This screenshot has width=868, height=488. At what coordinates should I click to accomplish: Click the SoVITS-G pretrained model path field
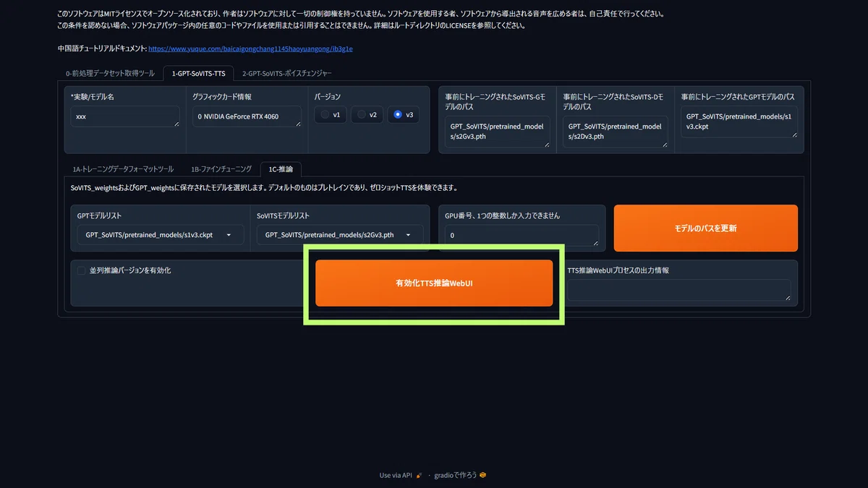(x=498, y=132)
